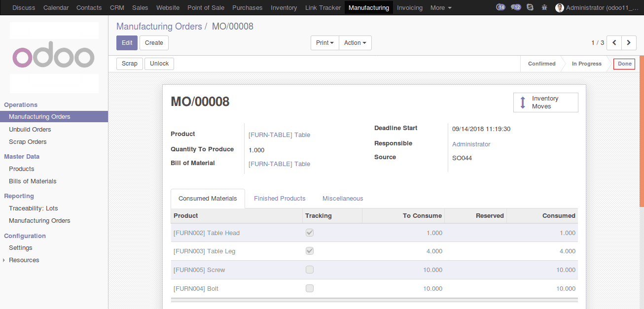644x309 pixels.
Task: Open Bill of Material FURN-TABLE link
Action: [279, 164]
